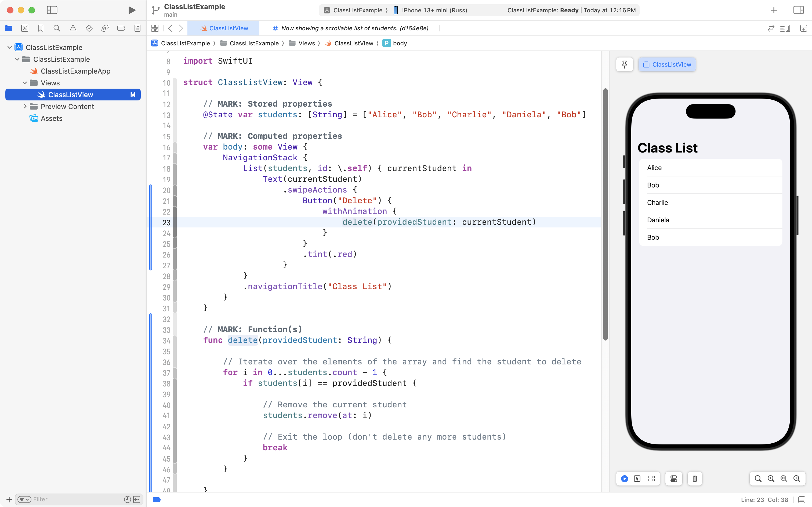Viewport: 812px width, 507px height.
Task: Collapse the Views folder
Action: (25, 83)
